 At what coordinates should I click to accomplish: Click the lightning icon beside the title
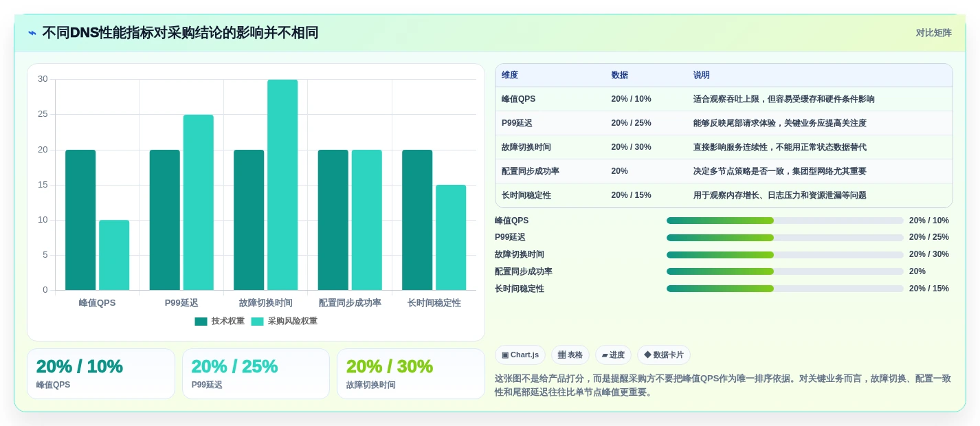tap(32, 33)
